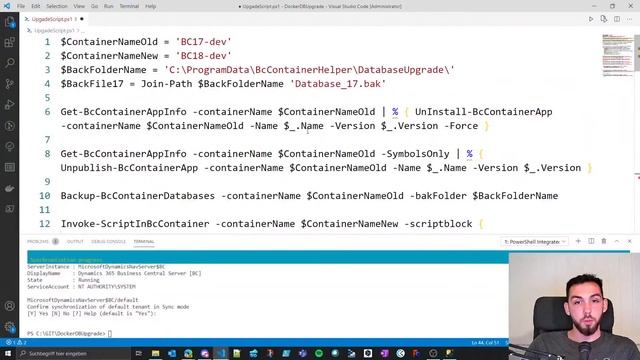Open the Help menu
The height and width of the screenshot is (360, 640).
point(151,6)
